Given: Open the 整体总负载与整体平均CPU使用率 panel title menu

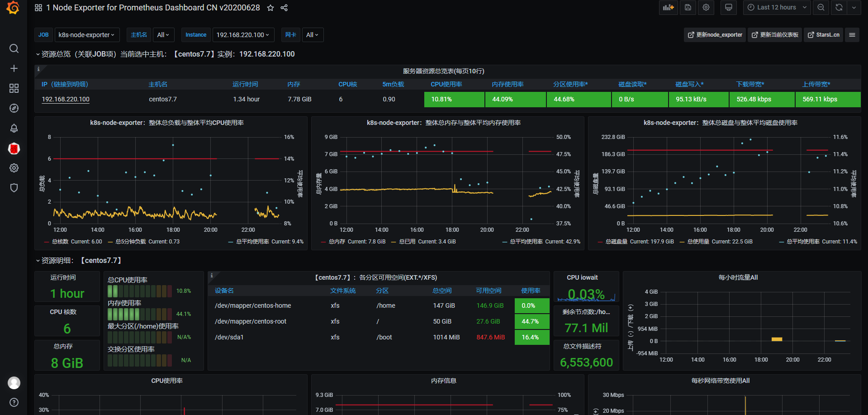Looking at the screenshot, I should coord(167,123).
